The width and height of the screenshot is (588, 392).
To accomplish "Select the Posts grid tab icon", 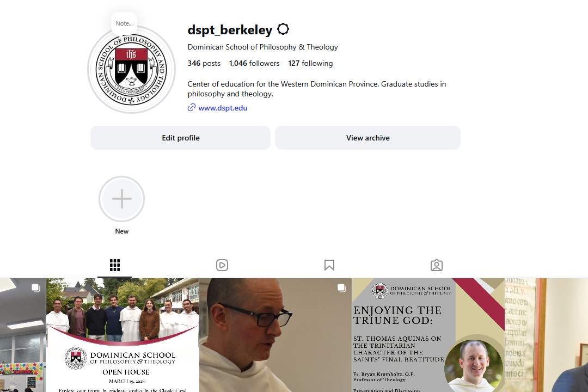I will click(115, 265).
